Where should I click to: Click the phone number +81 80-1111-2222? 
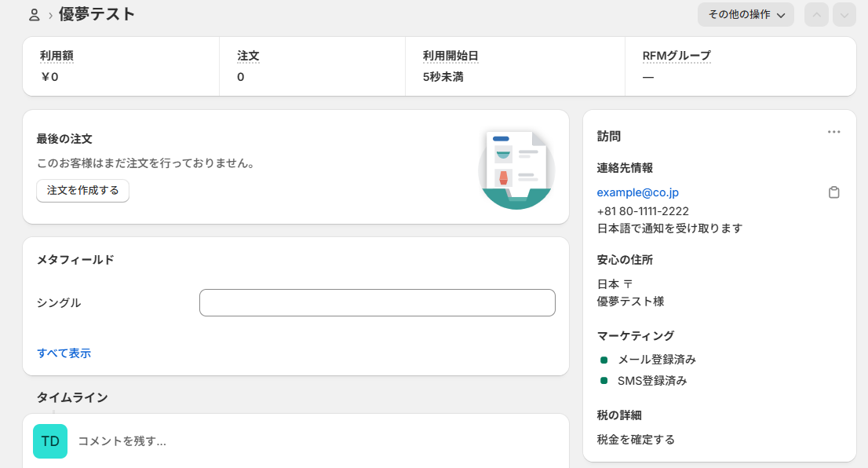pyautogui.click(x=643, y=211)
